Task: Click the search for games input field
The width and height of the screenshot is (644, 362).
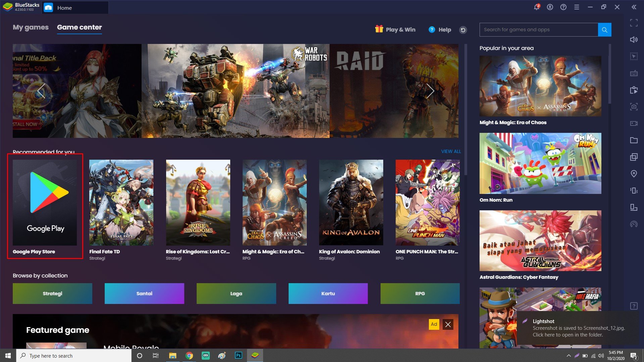Action: coord(537,30)
